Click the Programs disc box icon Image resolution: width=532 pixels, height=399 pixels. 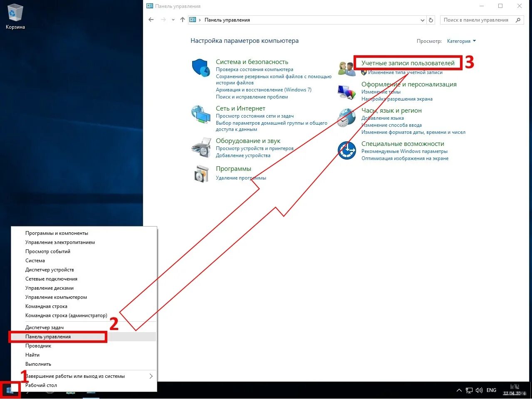201,174
